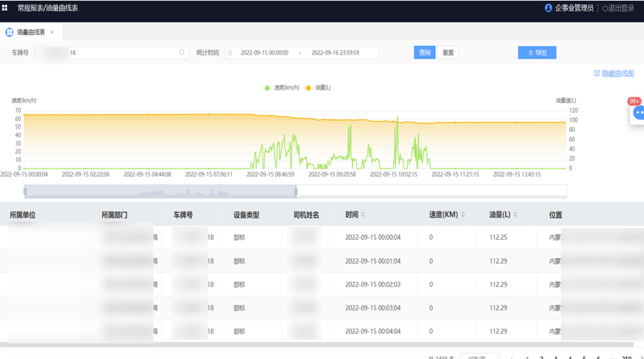Click the 设备类型 column header
This screenshot has height=359, width=644.
[246, 215]
